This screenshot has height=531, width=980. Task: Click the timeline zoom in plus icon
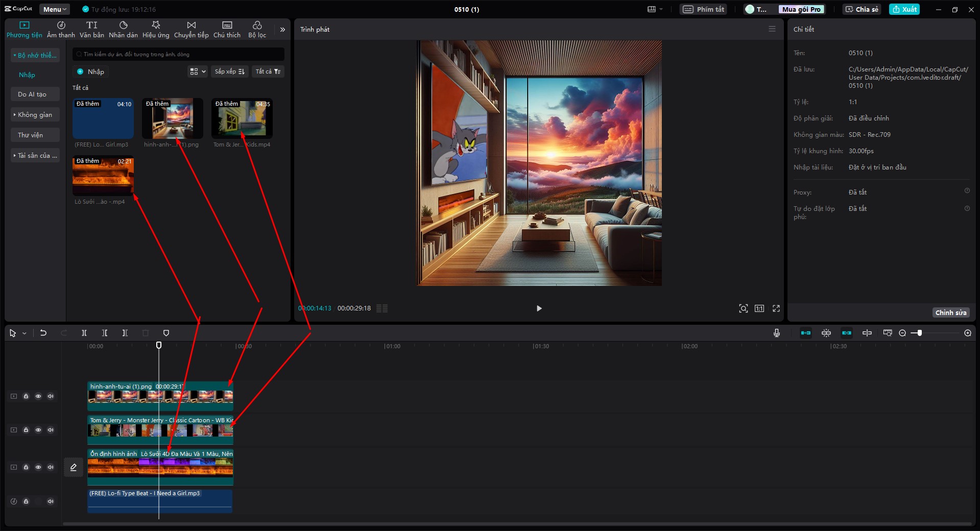tap(967, 333)
